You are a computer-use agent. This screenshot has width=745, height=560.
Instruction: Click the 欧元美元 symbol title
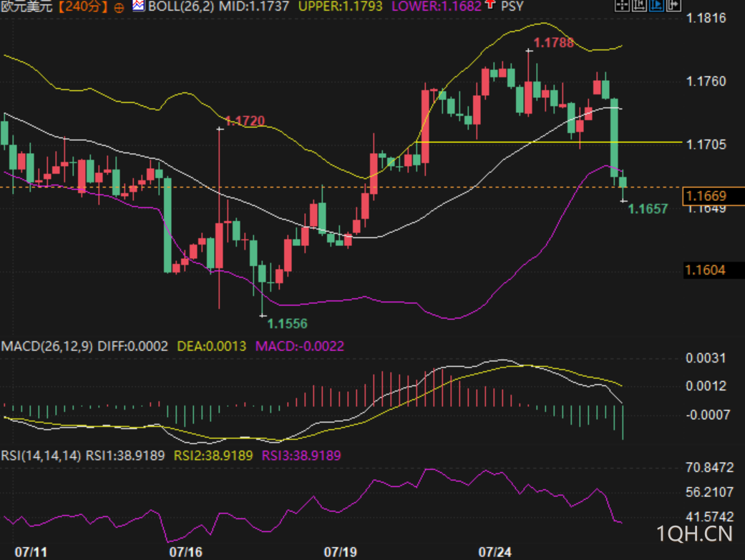tap(28, 6)
